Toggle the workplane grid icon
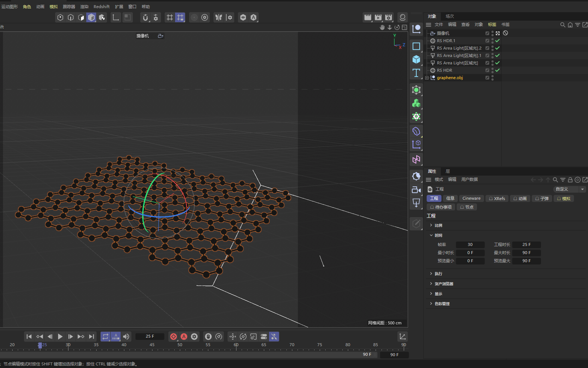The height and width of the screenshot is (368, 588). pos(170,17)
